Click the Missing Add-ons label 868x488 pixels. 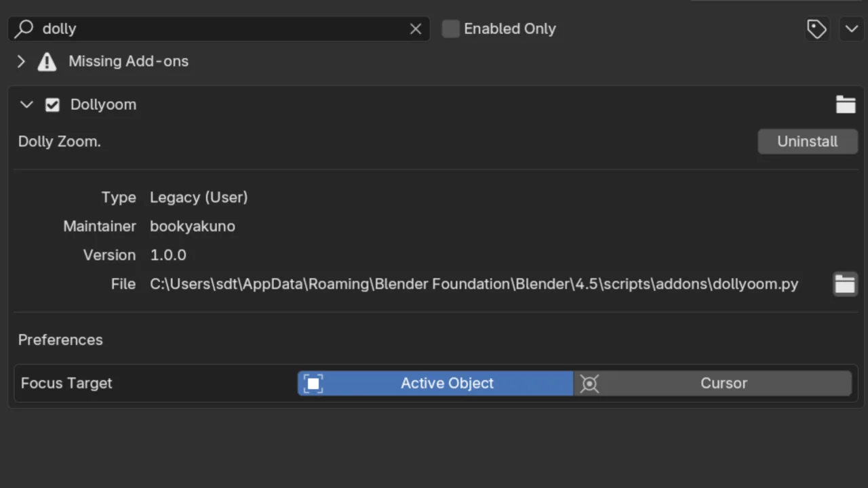pos(128,62)
